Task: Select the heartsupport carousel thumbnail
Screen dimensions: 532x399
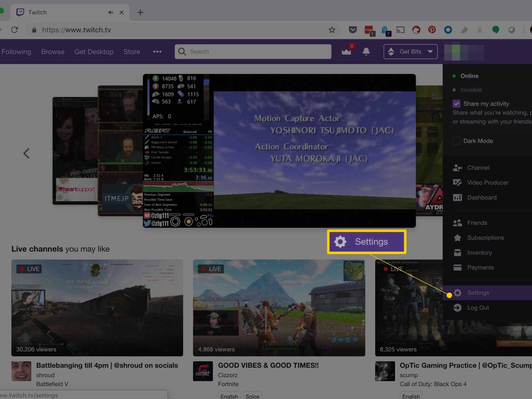Action: [75, 151]
